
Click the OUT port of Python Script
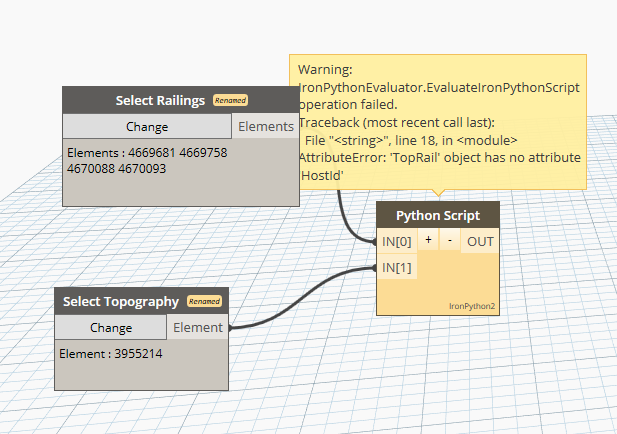tap(480, 241)
